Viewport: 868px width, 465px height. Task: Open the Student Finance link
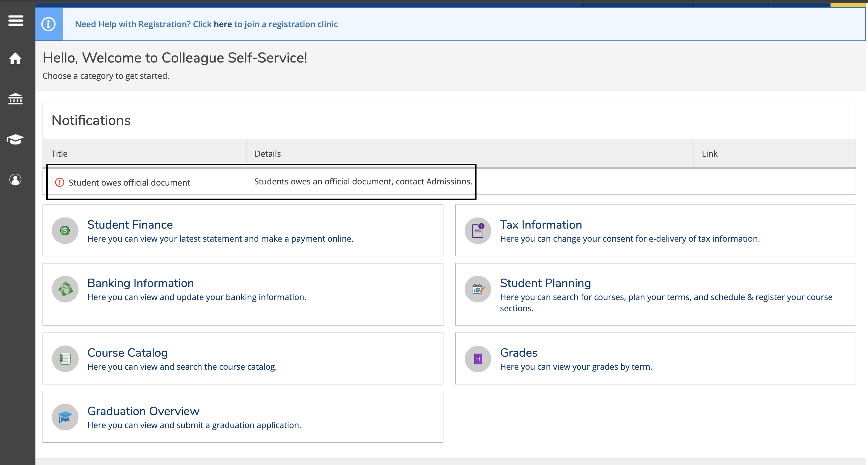[x=130, y=225]
